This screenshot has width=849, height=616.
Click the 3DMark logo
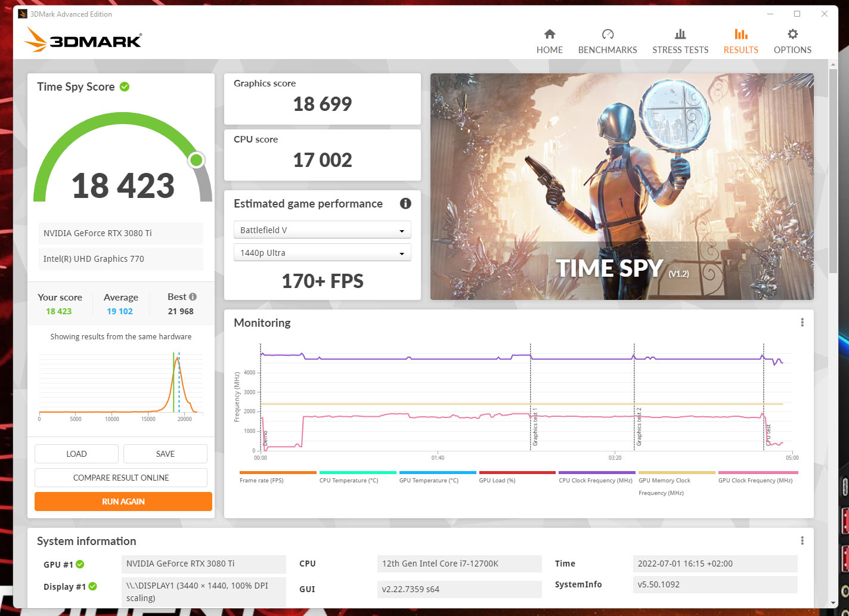point(82,39)
